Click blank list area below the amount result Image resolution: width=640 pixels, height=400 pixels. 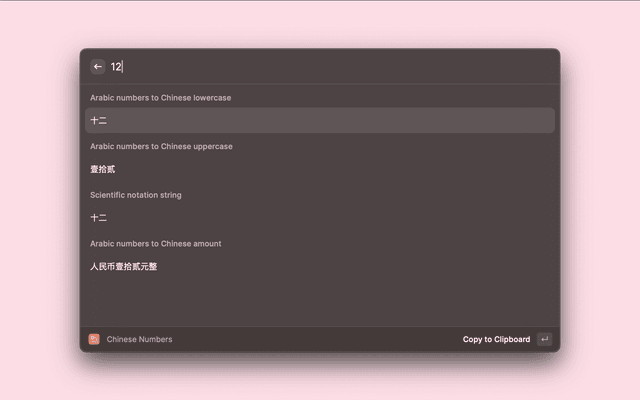320,300
